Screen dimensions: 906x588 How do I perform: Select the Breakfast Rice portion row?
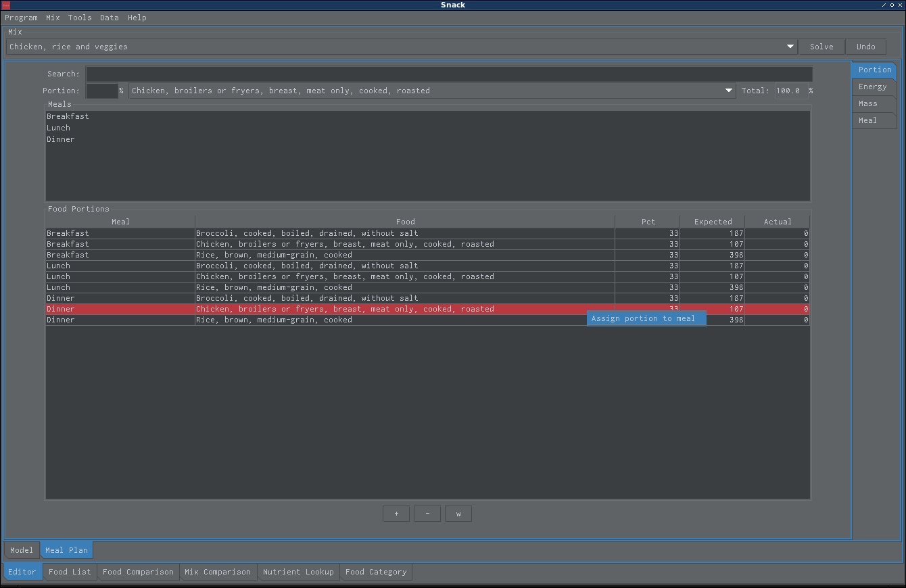coord(427,255)
